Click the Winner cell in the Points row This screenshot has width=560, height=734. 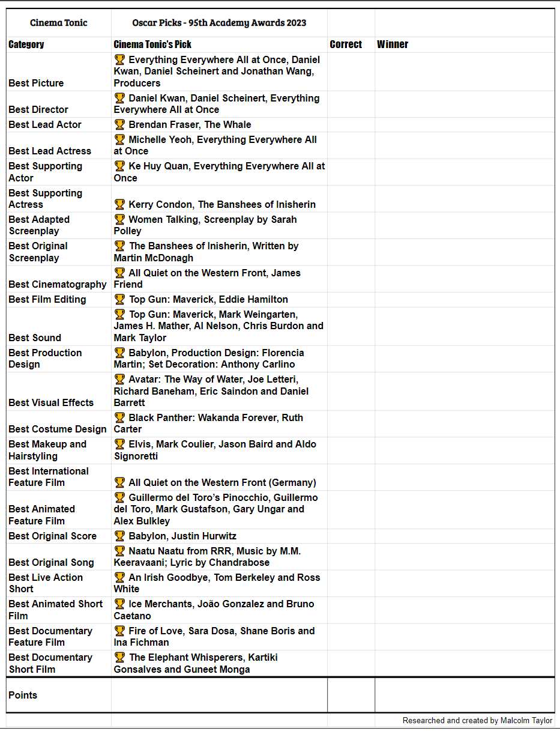pyautogui.click(x=465, y=695)
